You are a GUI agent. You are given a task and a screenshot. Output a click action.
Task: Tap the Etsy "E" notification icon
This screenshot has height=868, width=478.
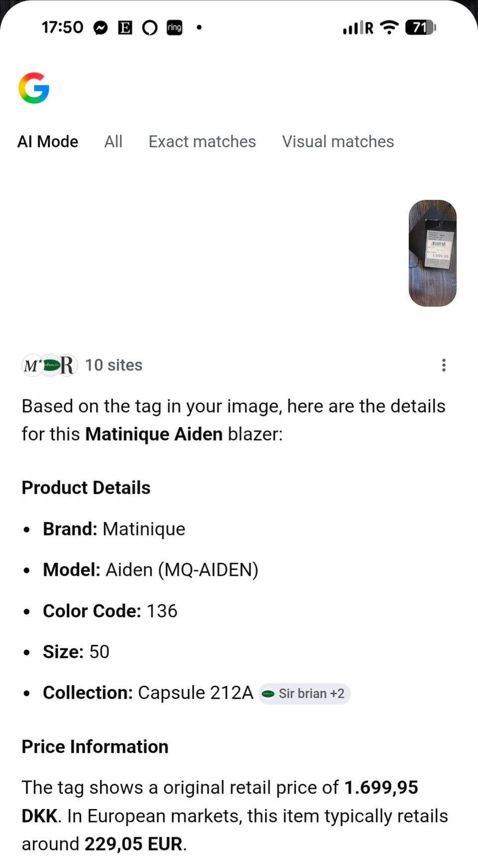[125, 28]
